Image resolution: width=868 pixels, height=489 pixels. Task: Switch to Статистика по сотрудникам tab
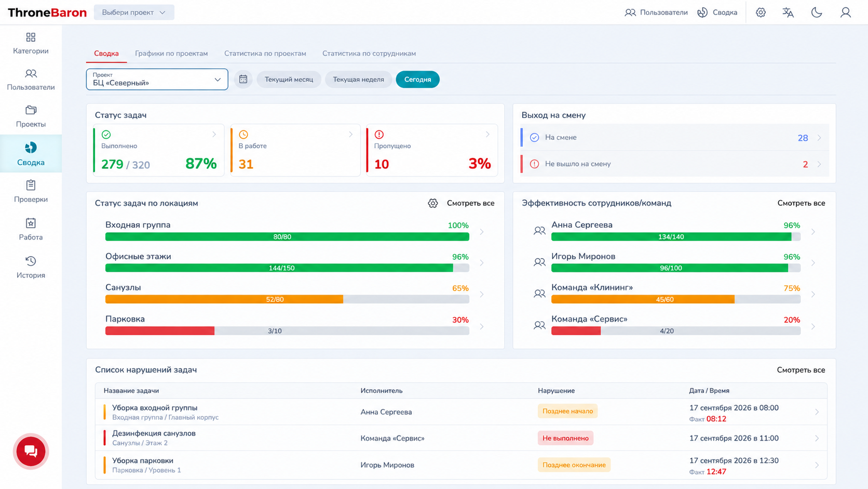(x=369, y=54)
